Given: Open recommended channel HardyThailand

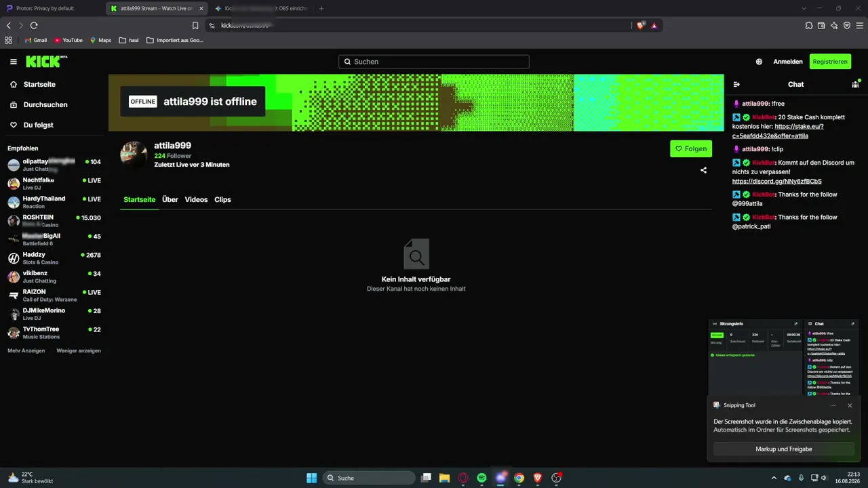Looking at the screenshot, I should click(x=54, y=202).
